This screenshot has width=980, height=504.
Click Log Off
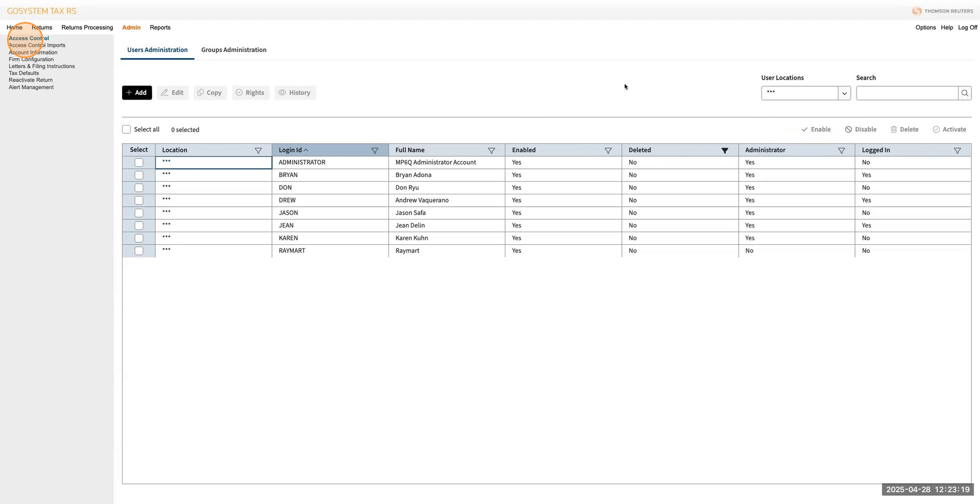click(x=968, y=28)
